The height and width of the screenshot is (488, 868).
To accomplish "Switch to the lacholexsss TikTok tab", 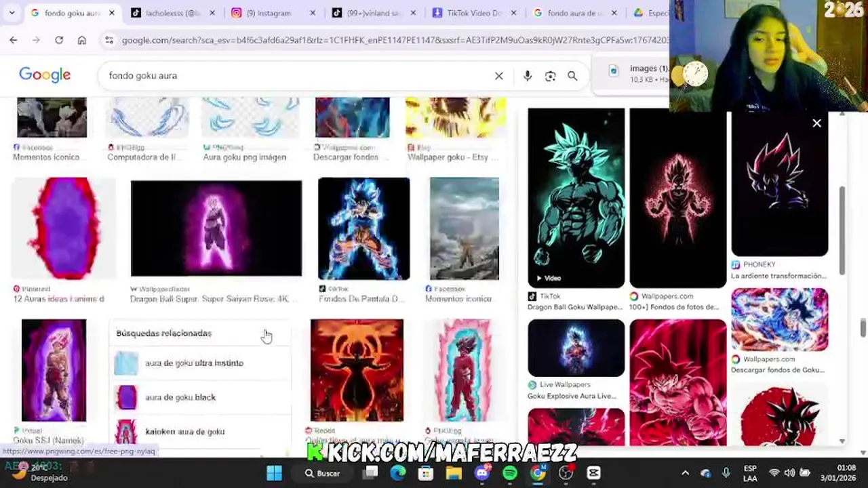I will click(173, 13).
